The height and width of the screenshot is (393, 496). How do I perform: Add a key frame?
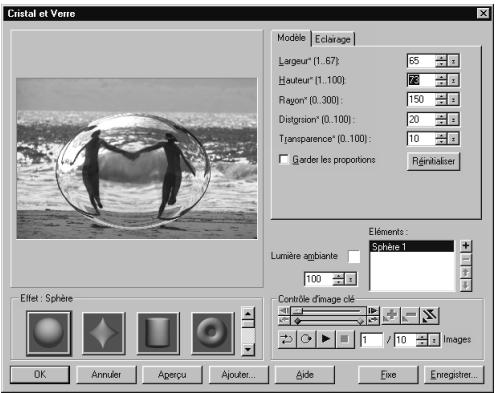coord(391,316)
